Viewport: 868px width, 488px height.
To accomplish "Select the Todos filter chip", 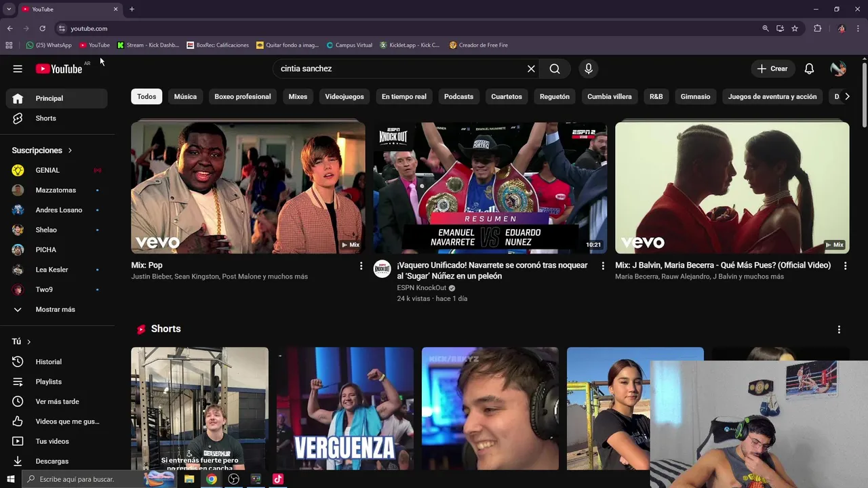I will [x=146, y=96].
